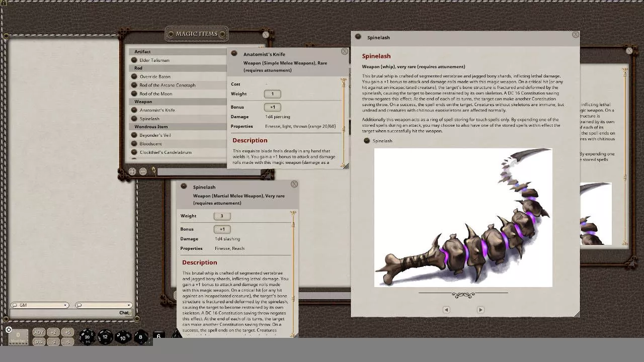Toggle the -5 modifier button
This screenshot has width=644, height=362.
pyautogui.click(x=68, y=342)
